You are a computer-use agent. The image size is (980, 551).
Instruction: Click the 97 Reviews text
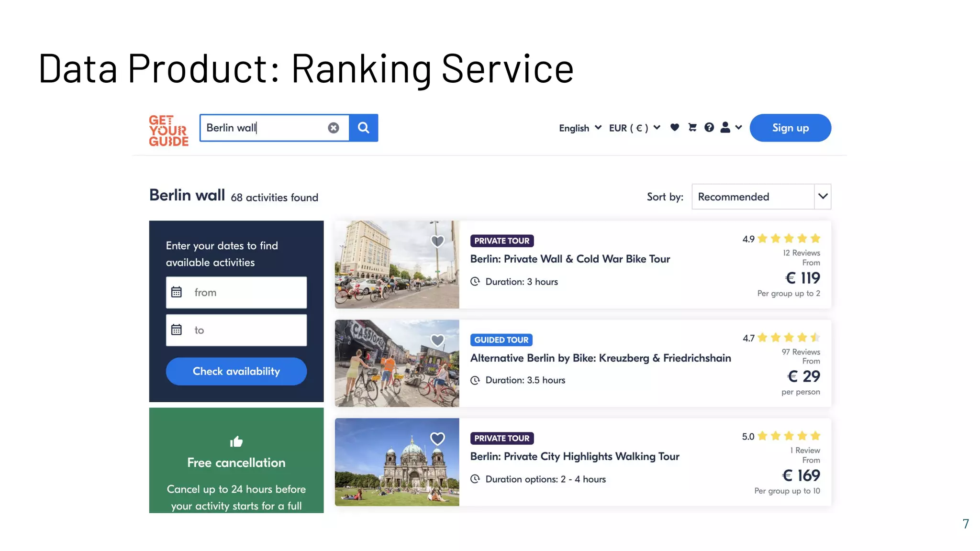(x=801, y=352)
